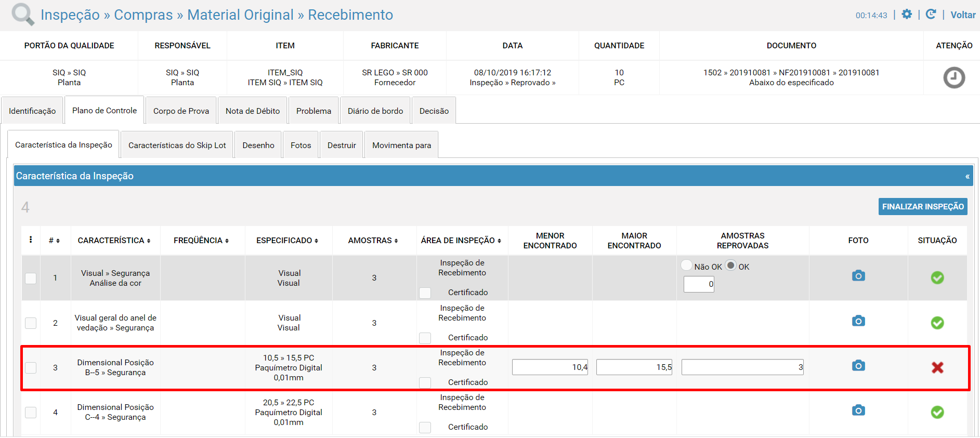Sort by ESPECIFICADO column header
980x438 pixels.
tap(287, 241)
